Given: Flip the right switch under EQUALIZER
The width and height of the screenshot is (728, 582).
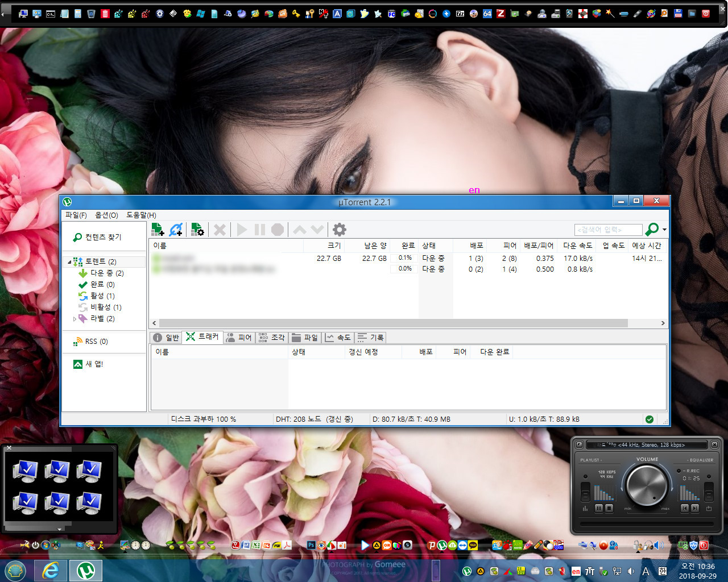Looking at the screenshot, I should pos(709,492).
